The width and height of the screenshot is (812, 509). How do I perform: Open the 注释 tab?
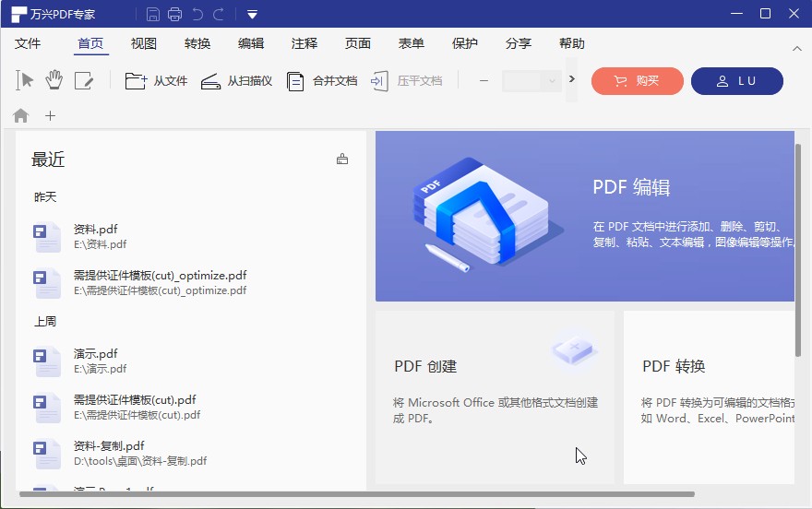point(304,43)
